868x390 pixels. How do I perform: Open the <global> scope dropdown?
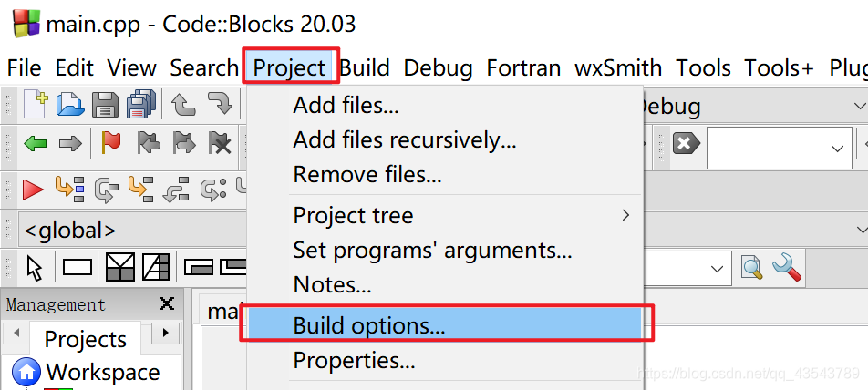[133, 231]
